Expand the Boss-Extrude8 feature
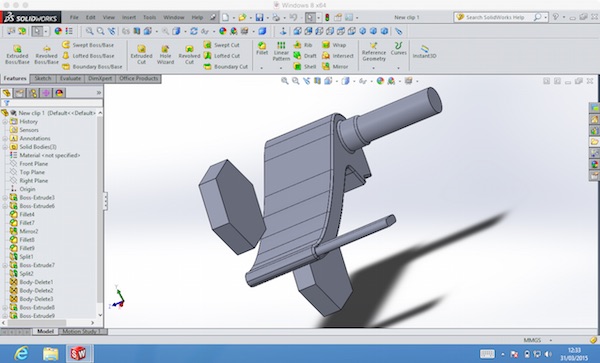The height and width of the screenshot is (363, 600). point(5,308)
